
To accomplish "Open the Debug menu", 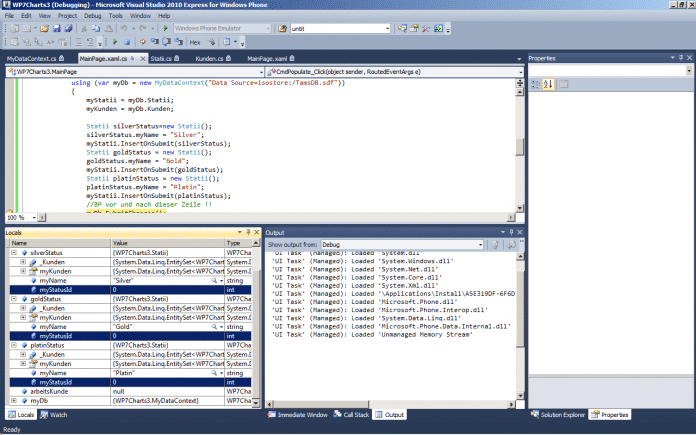I will pyautogui.click(x=93, y=16).
